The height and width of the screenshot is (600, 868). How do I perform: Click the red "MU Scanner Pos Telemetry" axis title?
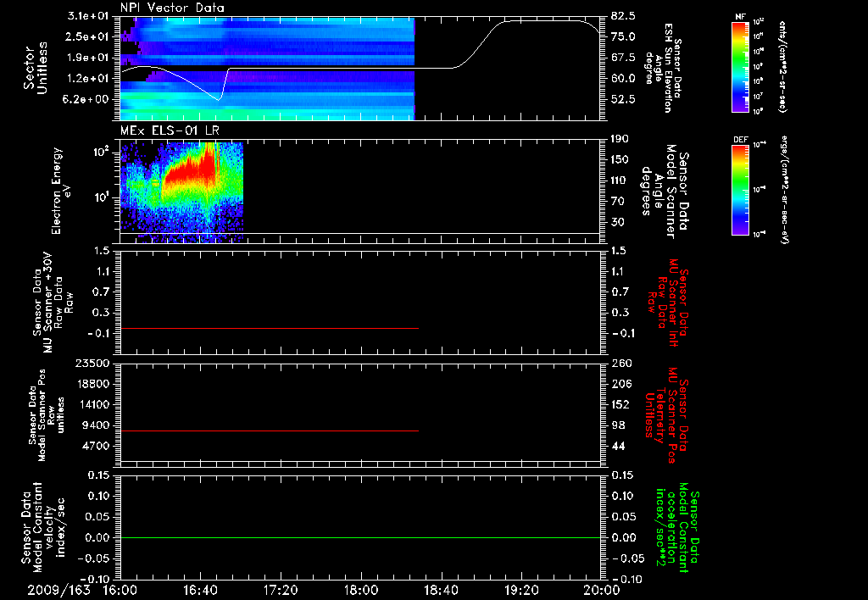[666, 415]
